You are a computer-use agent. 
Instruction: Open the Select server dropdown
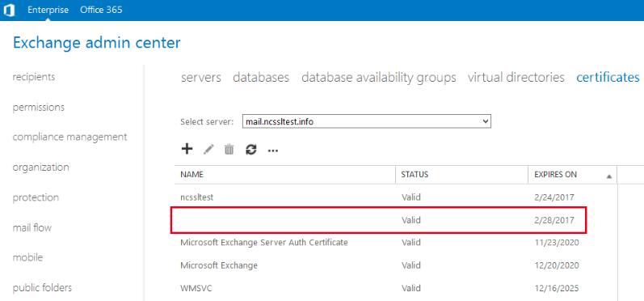pos(367,121)
